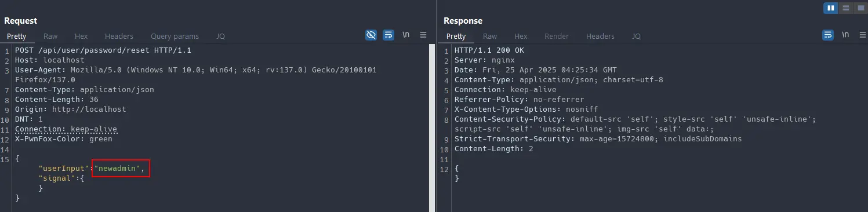Select the Headers tab in Request panel

pyautogui.click(x=119, y=36)
